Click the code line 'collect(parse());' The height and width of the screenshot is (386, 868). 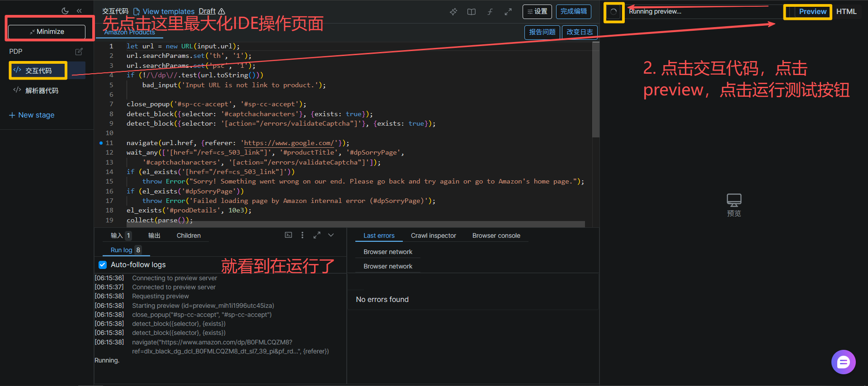[160, 220]
